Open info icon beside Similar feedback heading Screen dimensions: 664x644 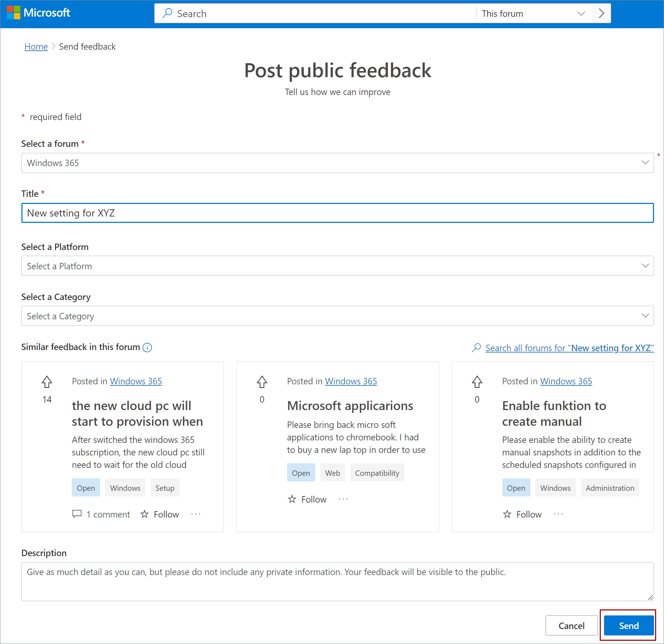coord(147,347)
